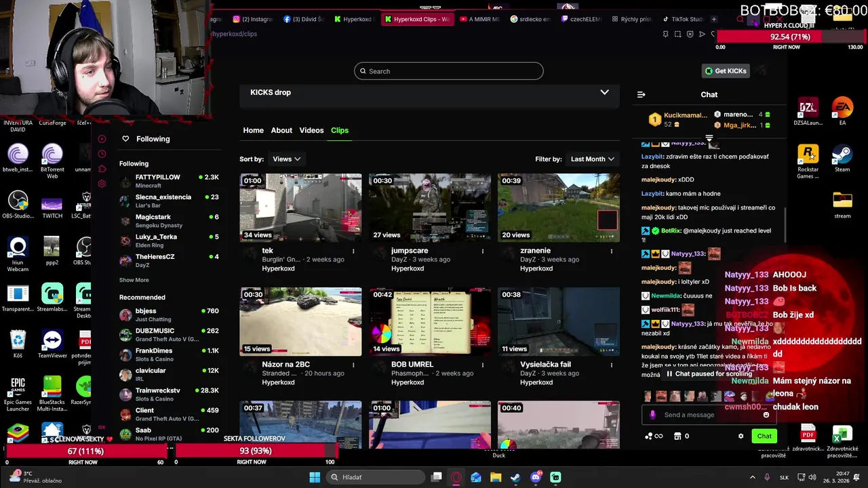Open the Opera GX history clock icon
This screenshot has width=868, height=488.
(x=102, y=154)
